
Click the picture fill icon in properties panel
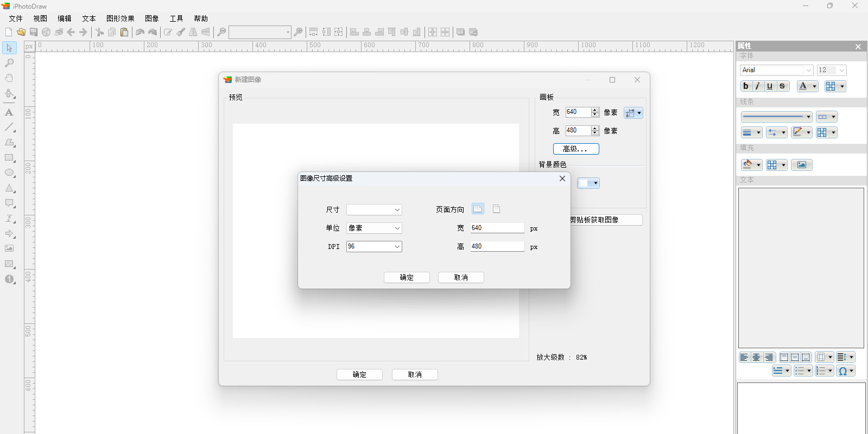pos(801,165)
